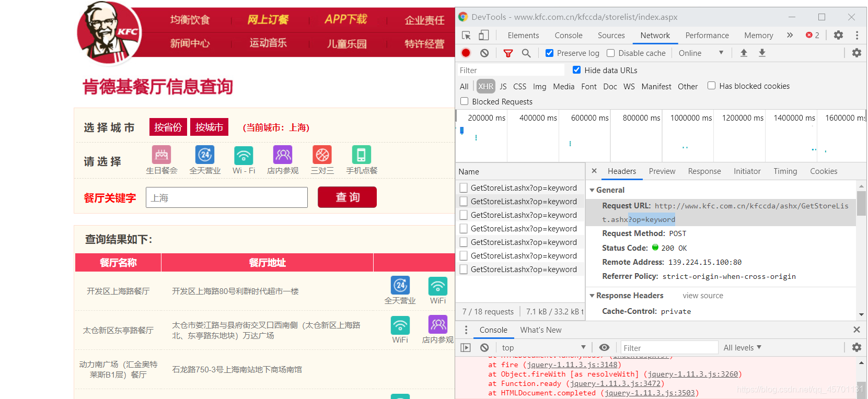This screenshot has height=399, width=868.
Task: Open the Response tab of request
Action: pos(704,171)
